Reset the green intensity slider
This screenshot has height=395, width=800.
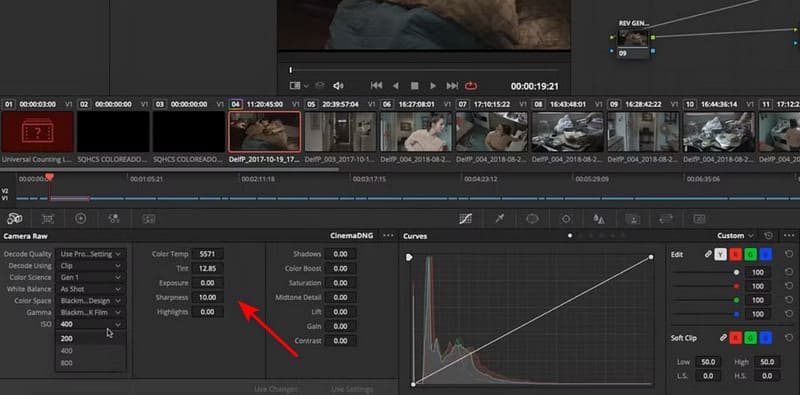[789, 300]
